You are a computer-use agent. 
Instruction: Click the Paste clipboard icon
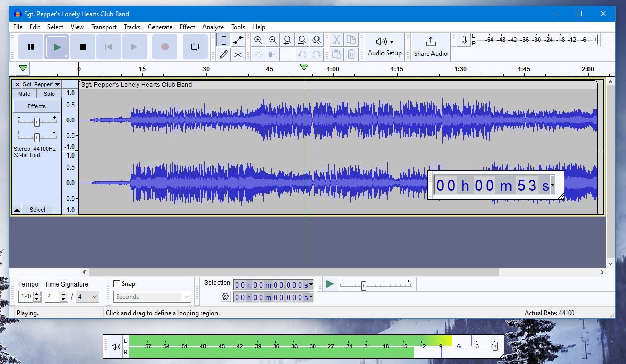(336, 54)
